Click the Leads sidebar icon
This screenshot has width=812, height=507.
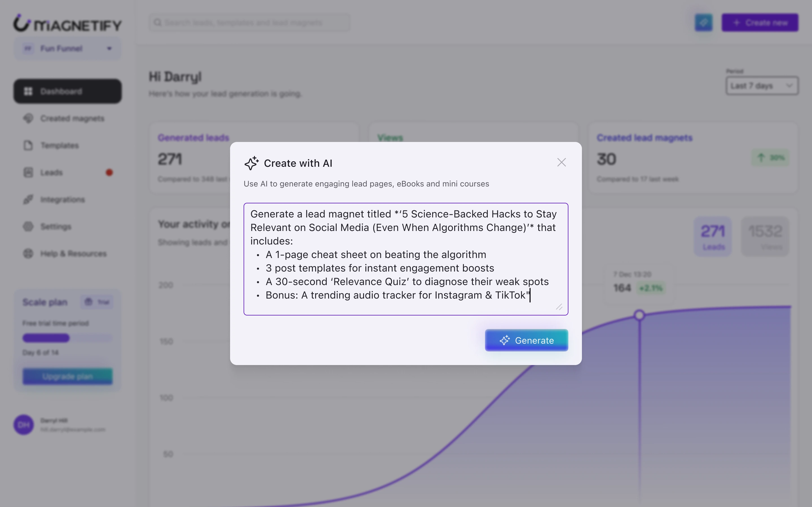(x=28, y=172)
